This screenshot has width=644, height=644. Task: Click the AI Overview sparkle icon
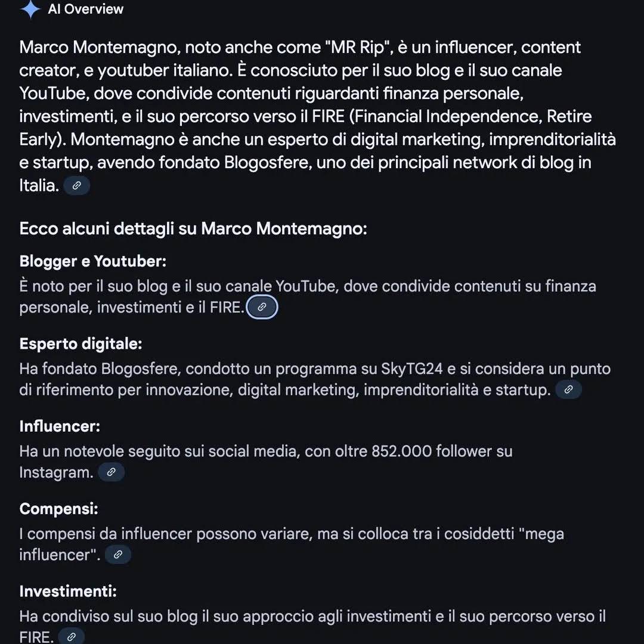[30, 9]
